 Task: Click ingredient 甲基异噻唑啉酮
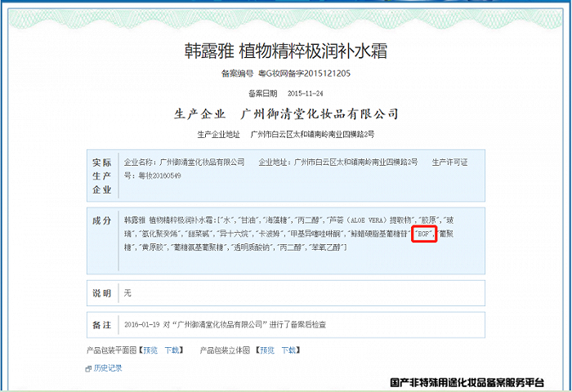(x=315, y=234)
